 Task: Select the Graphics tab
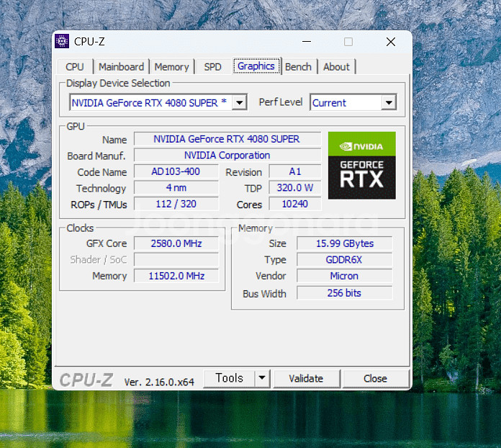256,66
